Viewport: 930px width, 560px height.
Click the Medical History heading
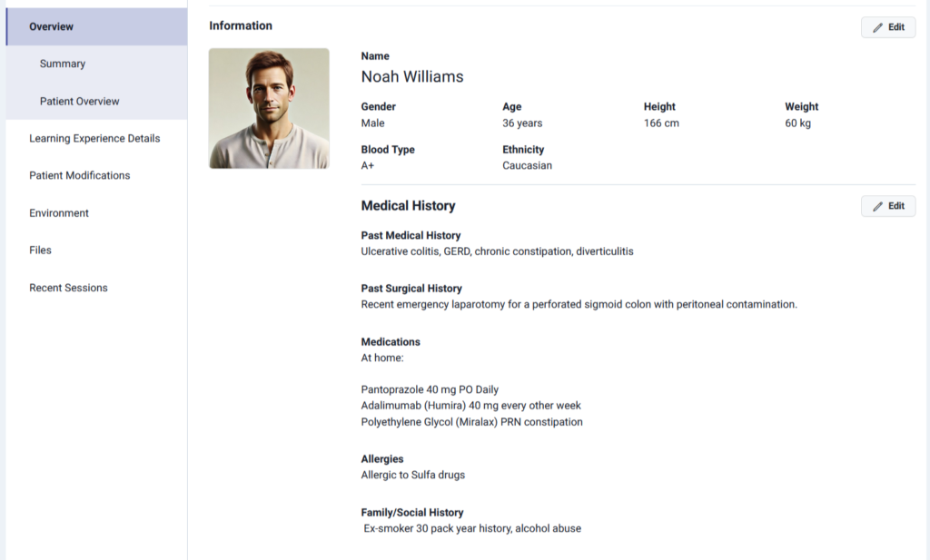tap(408, 206)
